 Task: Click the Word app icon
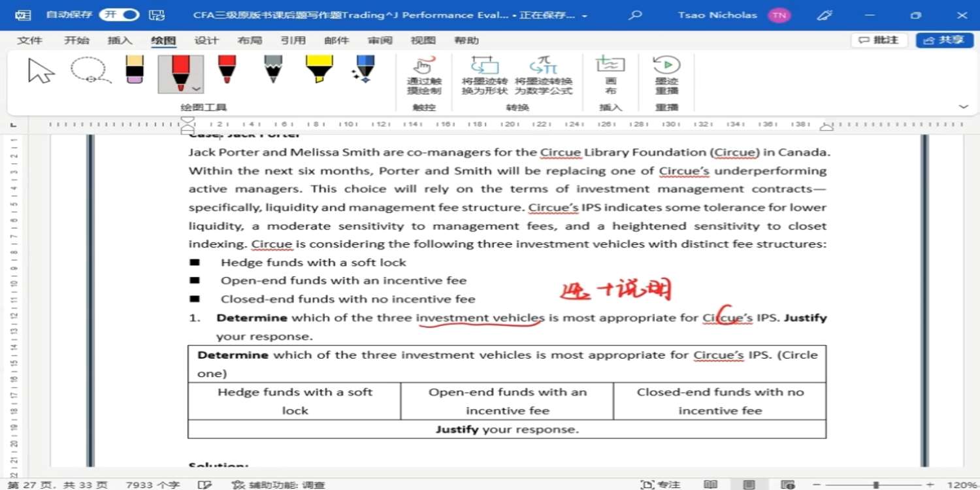[x=23, y=14]
